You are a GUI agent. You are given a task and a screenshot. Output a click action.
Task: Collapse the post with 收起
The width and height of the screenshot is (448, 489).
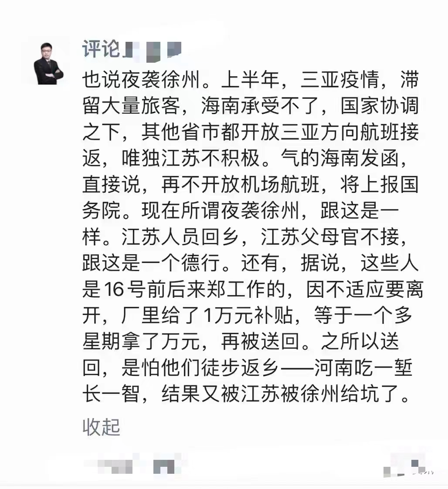click(101, 427)
